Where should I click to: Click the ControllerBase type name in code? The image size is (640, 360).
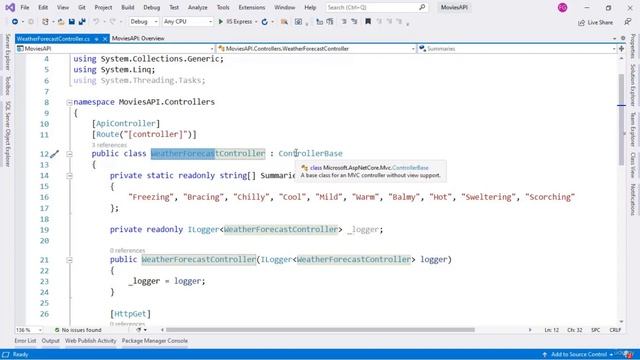pyautogui.click(x=311, y=153)
